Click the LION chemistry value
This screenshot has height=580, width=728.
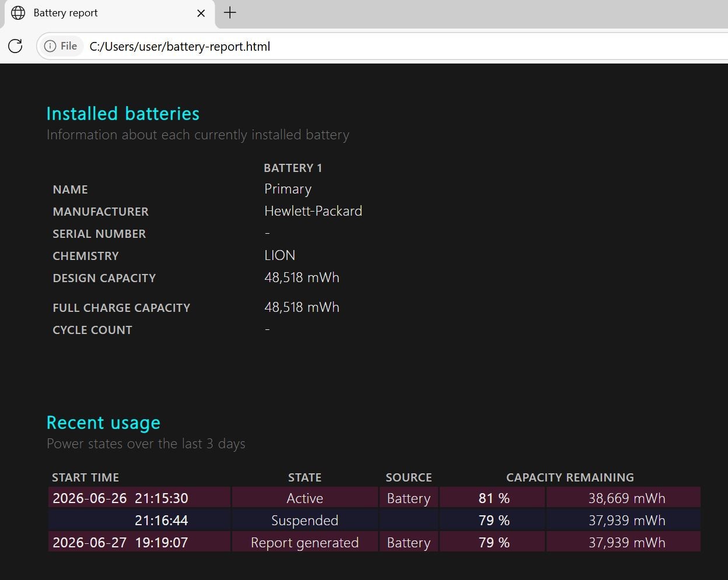click(280, 255)
